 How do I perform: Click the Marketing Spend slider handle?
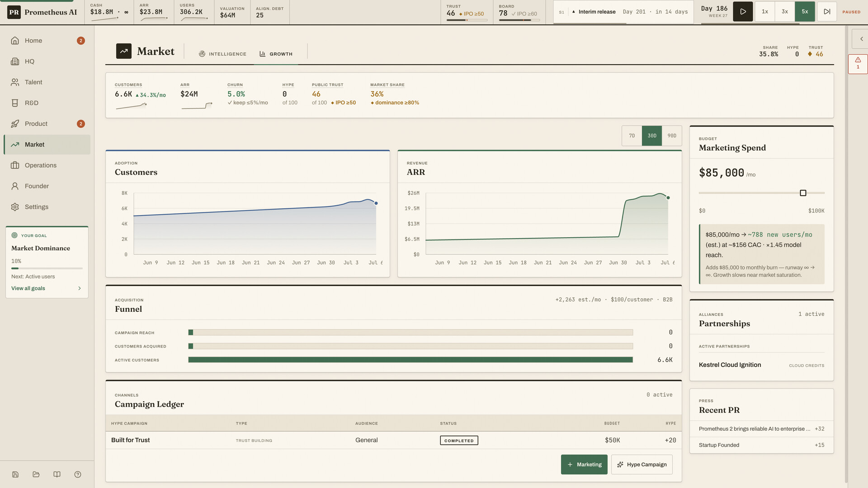click(803, 193)
